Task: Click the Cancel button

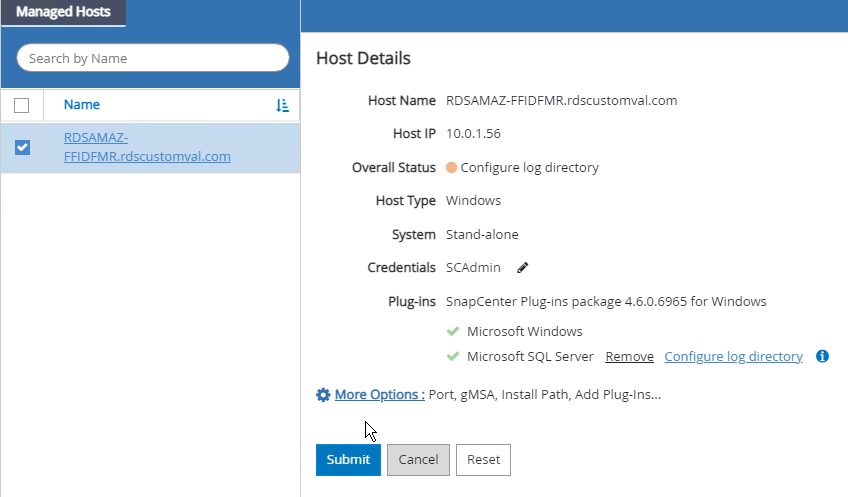Action: point(418,460)
